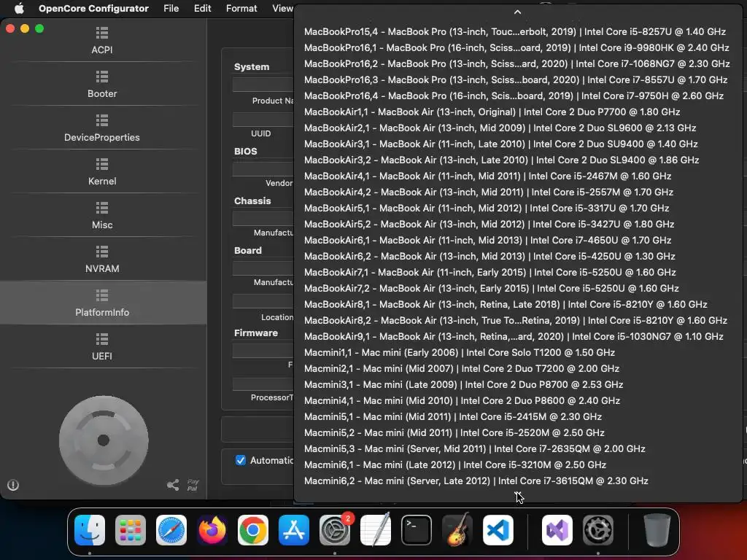The height and width of the screenshot is (560, 747).
Task: Click the OpenCore disc logo
Action: (104, 440)
